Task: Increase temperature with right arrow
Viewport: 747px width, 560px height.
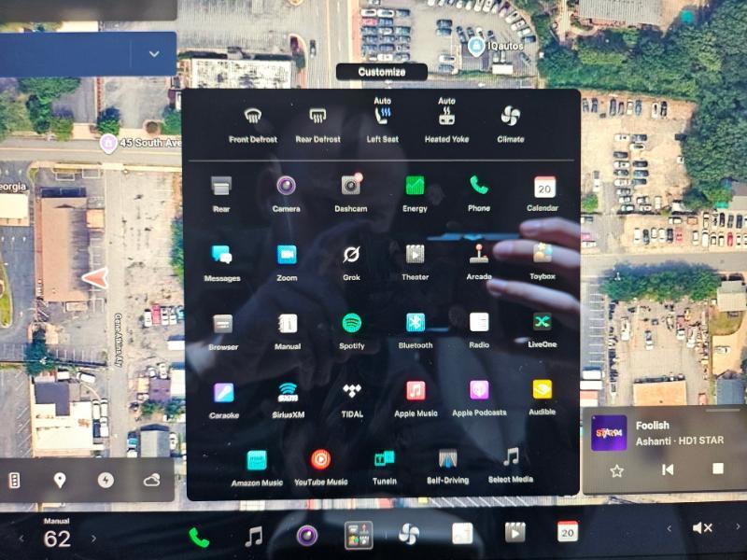Action: click(93, 539)
